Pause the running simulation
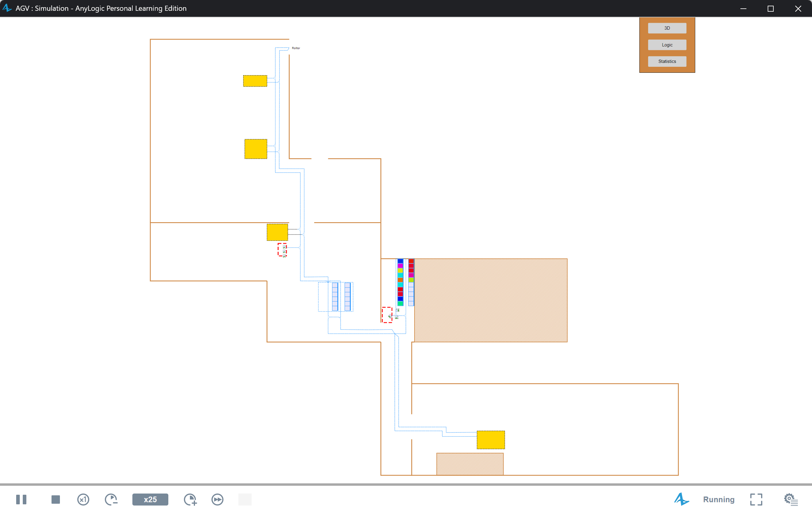The height and width of the screenshot is (513, 812). 21,499
